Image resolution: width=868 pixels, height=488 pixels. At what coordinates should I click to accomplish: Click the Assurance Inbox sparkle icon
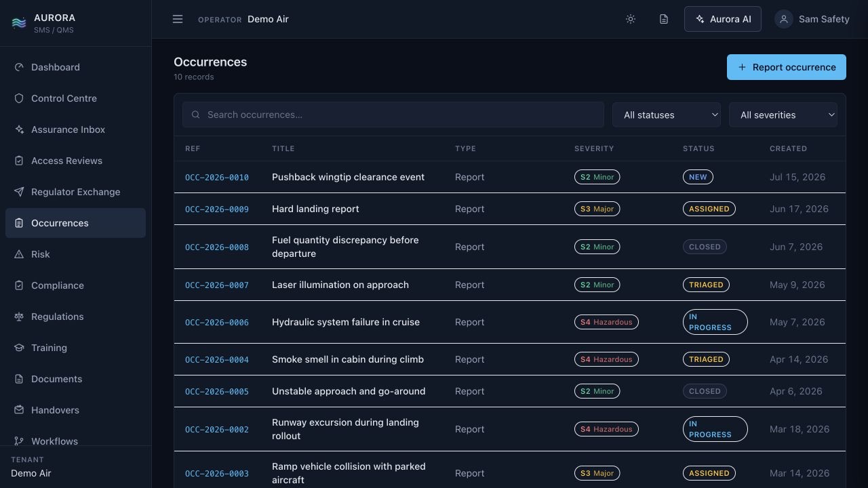[x=19, y=129]
